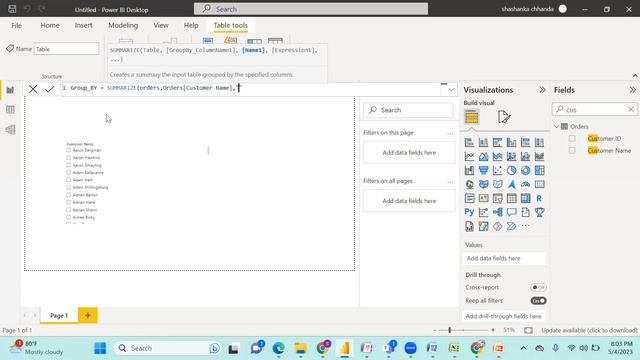Viewport: 640px width, 360px height.
Task: Collapse the Fields pane
Action: 632,90
